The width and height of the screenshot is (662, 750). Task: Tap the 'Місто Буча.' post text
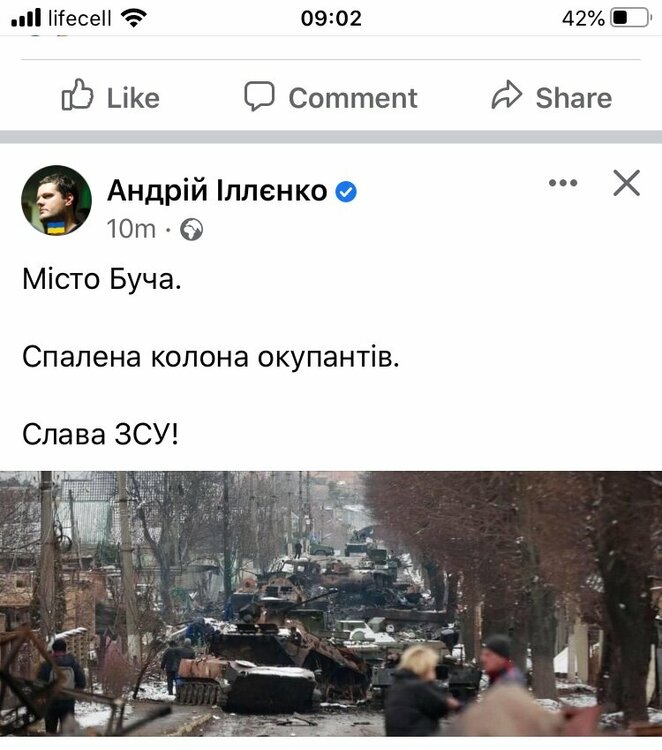tap(102, 279)
